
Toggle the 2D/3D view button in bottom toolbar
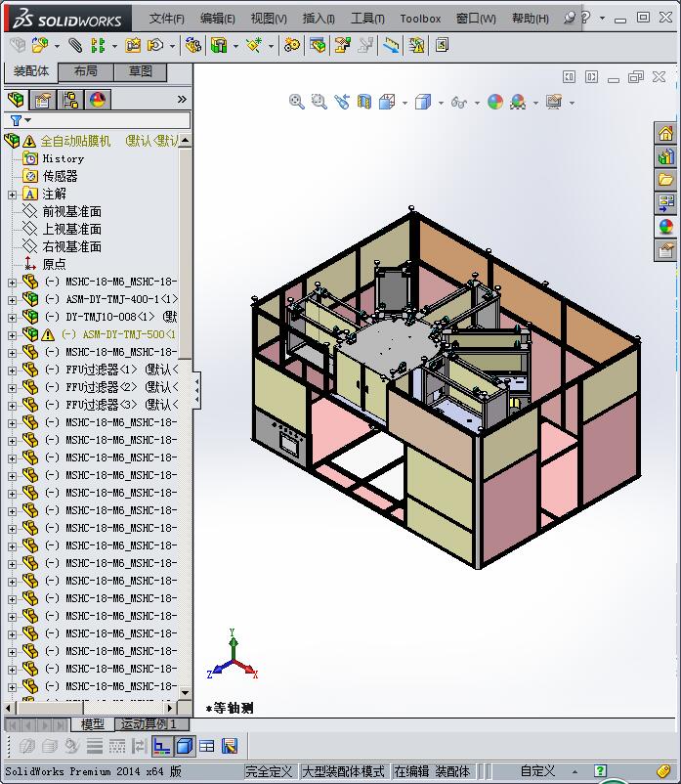click(x=162, y=747)
